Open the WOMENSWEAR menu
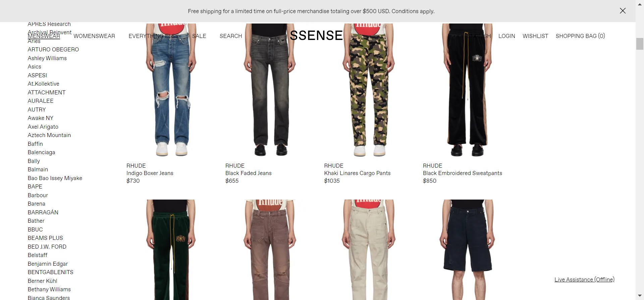This screenshot has width=644, height=300. 94,36
